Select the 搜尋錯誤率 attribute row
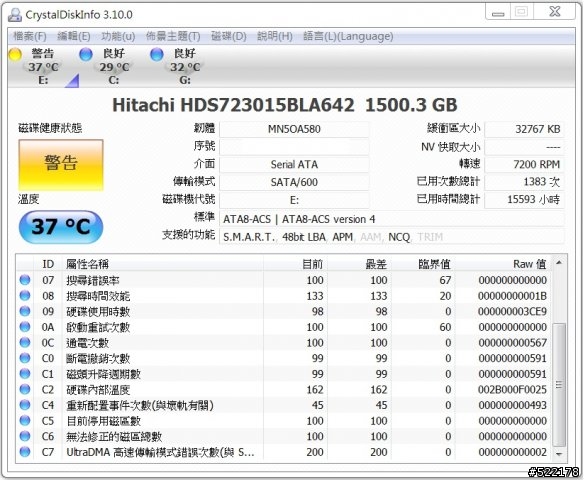Screen dimensions: 584x480 284,280
